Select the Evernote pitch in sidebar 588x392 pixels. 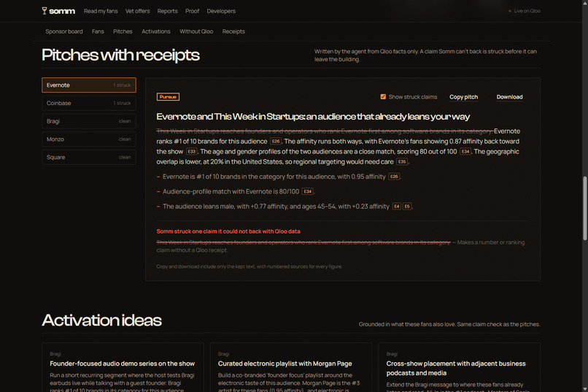[x=89, y=85]
